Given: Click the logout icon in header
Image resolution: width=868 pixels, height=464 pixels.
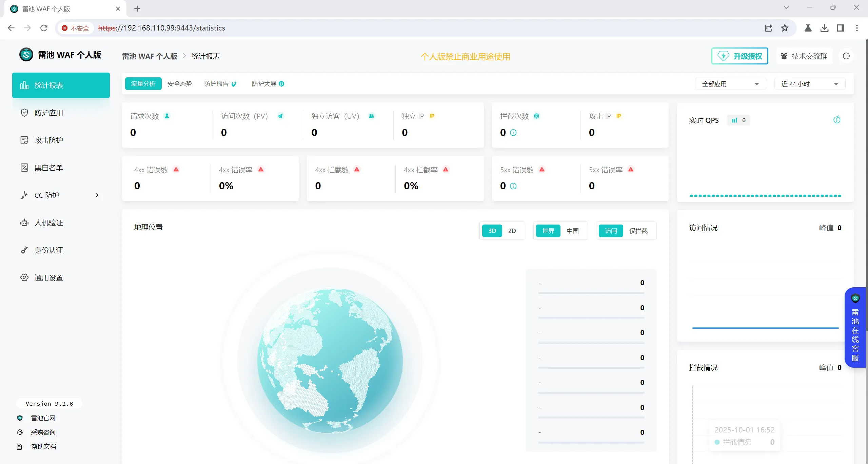Looking at the screenshot, I should (x=846, y=56).
